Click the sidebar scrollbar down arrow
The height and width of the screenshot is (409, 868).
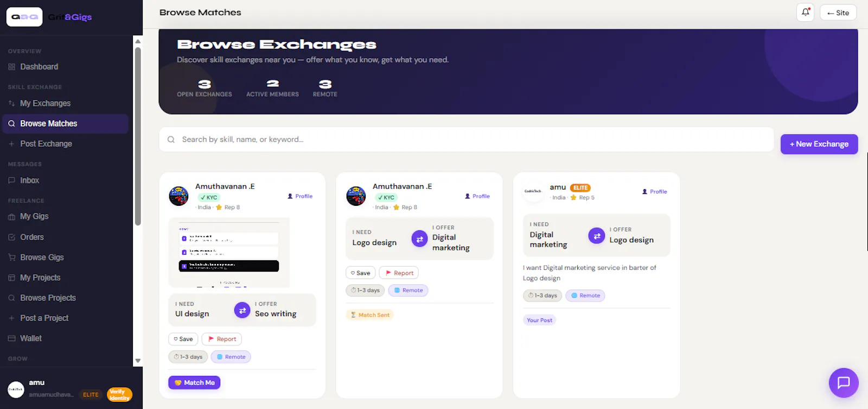coord(138,361)
